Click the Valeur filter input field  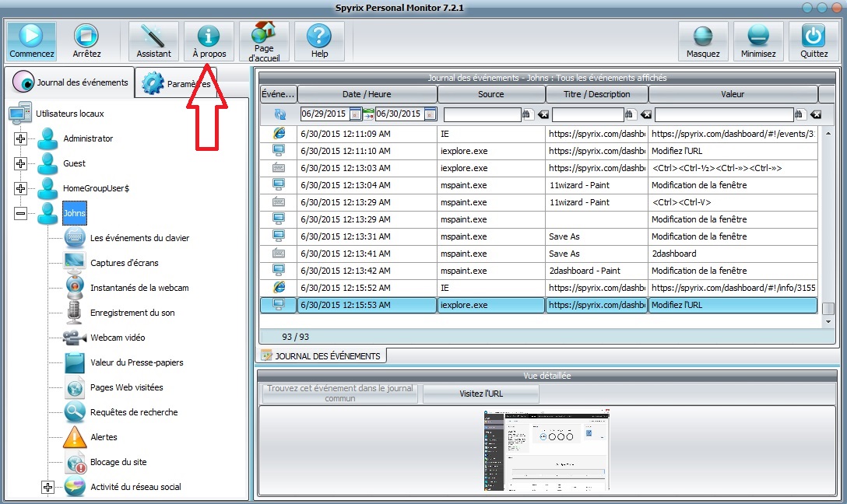(724, 114)
